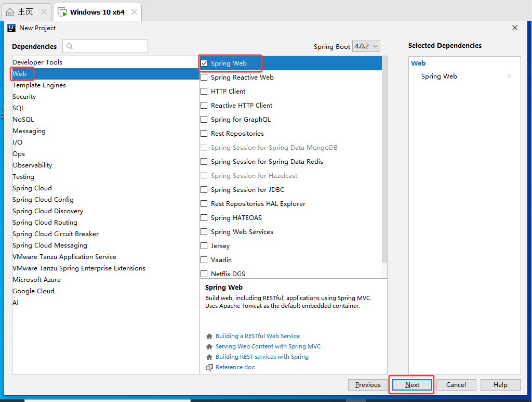The height and width of the screenshot is (402, 532).
Task: Choose VMware Tanzu Application Service
Action: tap(105, 257)
